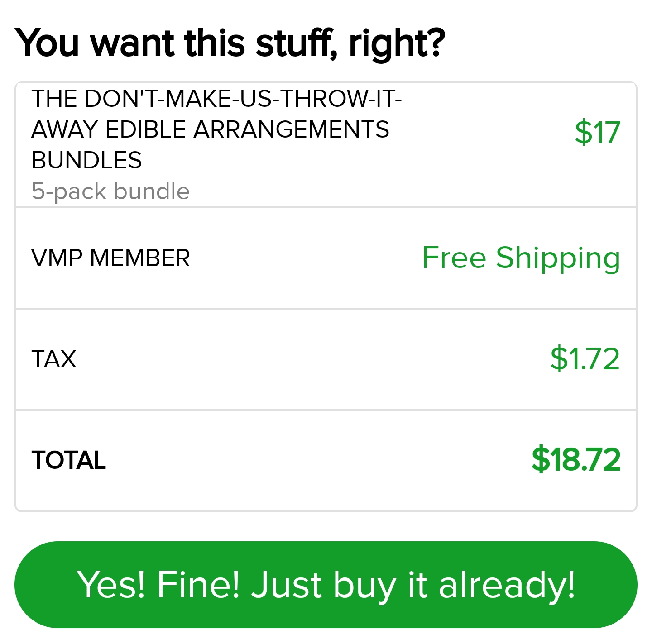Tap the '5-pack bundle' variant text

pyautogui.click(x=110, y=191)
